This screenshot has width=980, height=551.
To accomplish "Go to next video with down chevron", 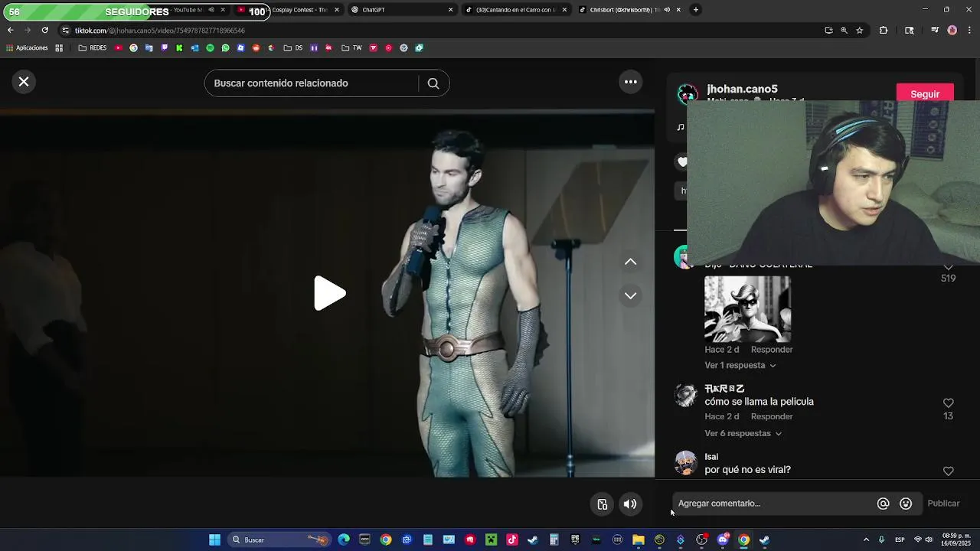I will pos(630,295).
